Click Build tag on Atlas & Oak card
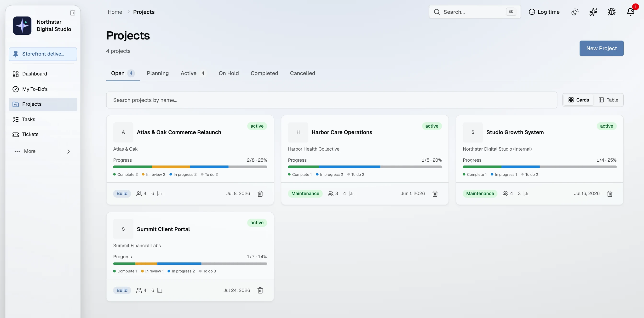This screenshot has width=644, height=318. 122,193
